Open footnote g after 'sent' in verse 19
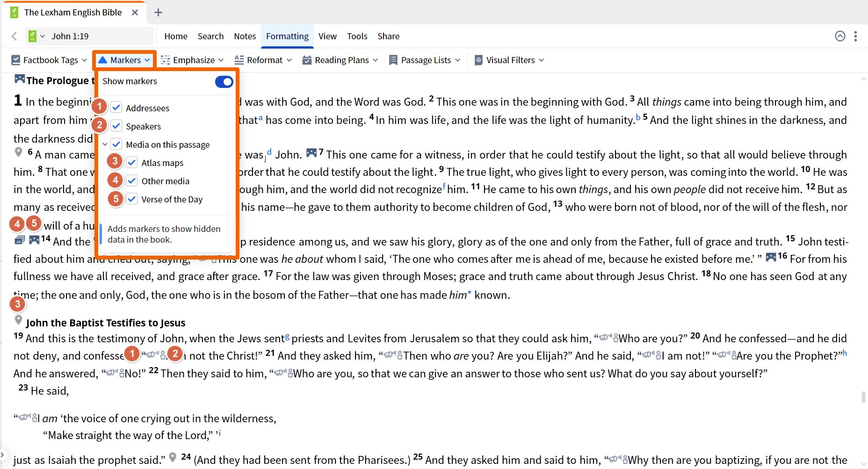The width and height of the screenshot is (868, 469). point(287,336)
